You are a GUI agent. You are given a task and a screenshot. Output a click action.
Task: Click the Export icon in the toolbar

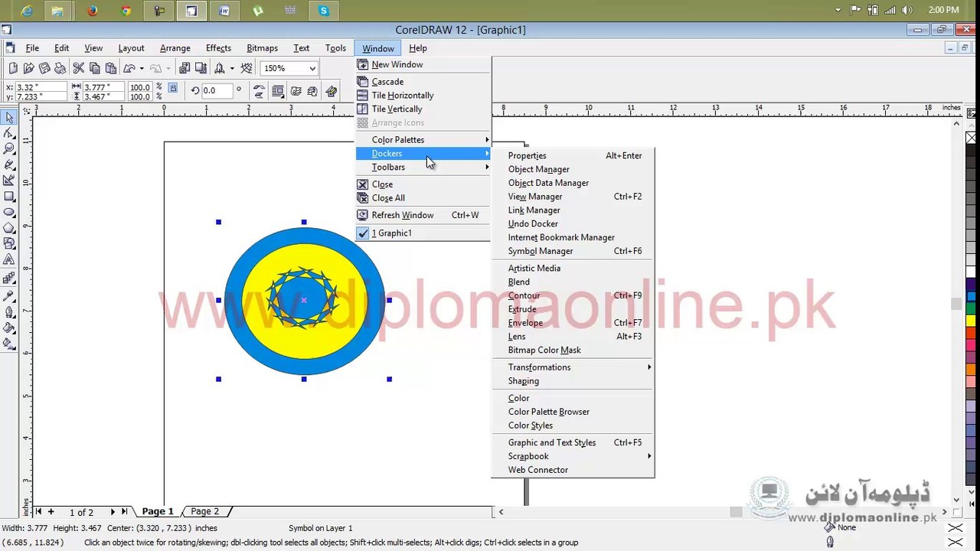pyautogui.click(x=201, y=68)
